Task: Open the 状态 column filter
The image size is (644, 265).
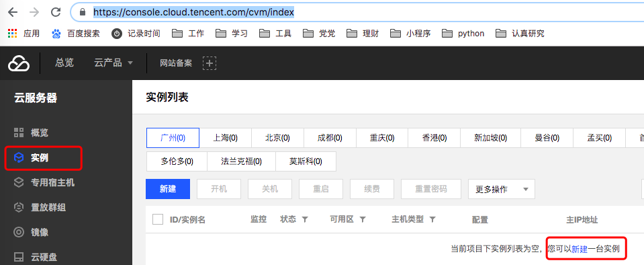Action: 305,220
